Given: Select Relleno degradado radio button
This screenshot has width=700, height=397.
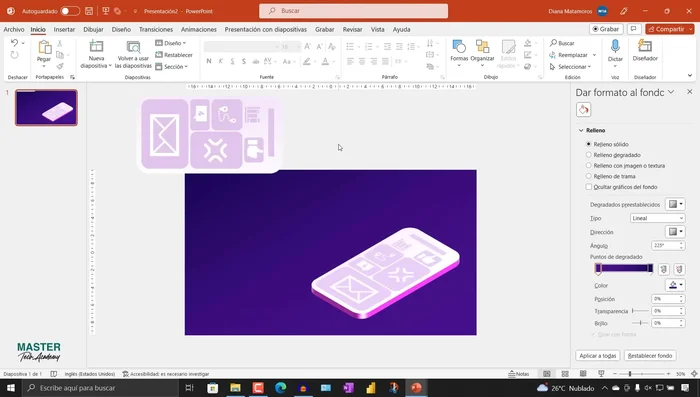Looking at the screenshot, I should point(588,155).
